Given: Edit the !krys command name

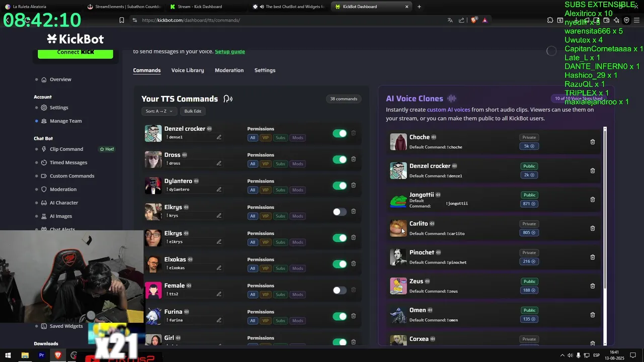Looking at the screenshot, I should pos(219,216).
